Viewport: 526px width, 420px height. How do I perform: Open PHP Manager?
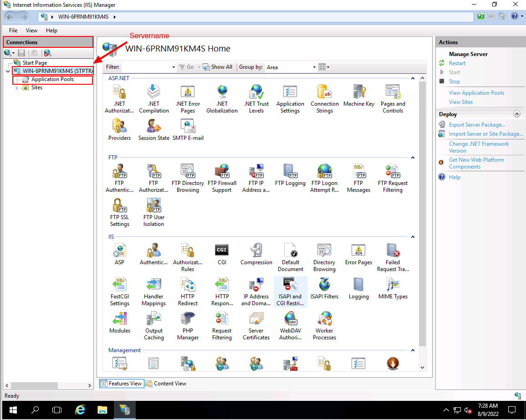(188, 326)
